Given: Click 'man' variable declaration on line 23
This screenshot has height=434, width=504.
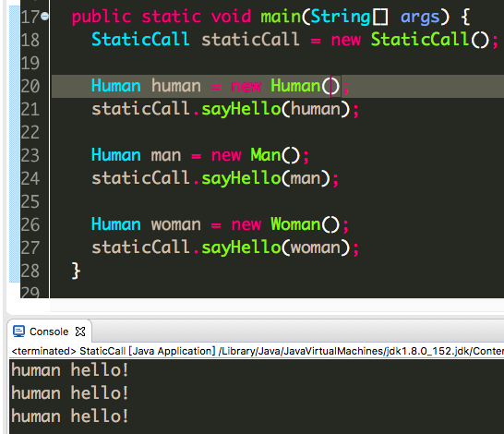Looking at the screenshot, I should click(166, 156).
